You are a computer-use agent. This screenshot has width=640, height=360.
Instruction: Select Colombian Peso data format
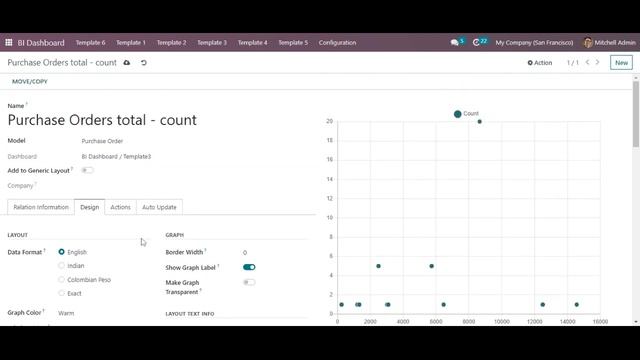[62, 280]
